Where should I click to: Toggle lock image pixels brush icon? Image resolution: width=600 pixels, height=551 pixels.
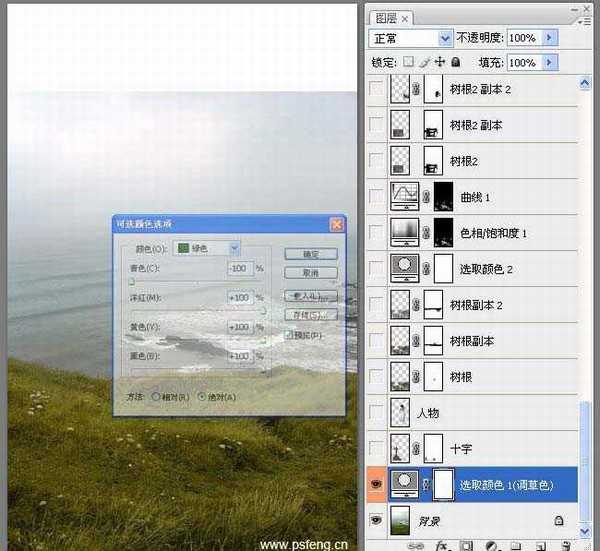[x=424, y=62]
